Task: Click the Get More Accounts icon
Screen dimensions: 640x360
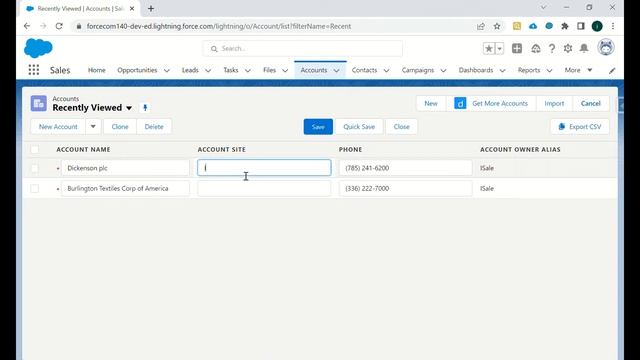Action: 460,103
